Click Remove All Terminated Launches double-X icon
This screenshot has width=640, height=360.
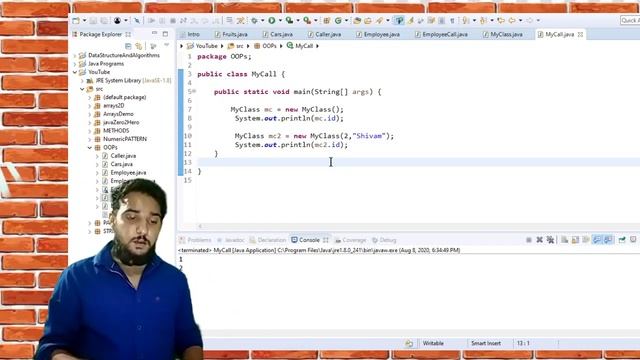550,240
